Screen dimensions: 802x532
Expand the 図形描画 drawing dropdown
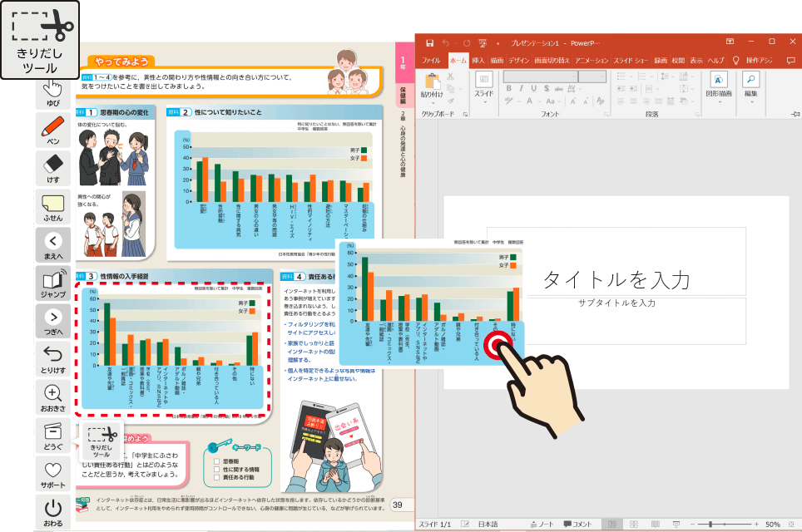(719, 101)
